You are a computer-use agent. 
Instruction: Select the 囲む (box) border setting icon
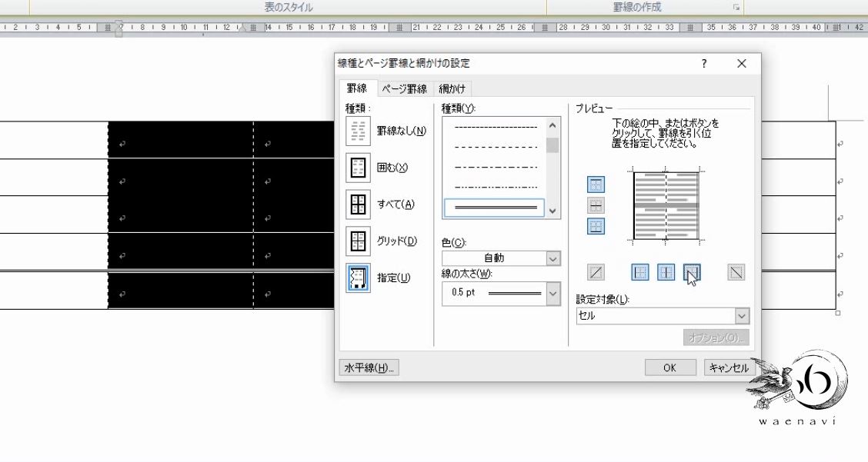pyautogui.click(x=358, y=168)
